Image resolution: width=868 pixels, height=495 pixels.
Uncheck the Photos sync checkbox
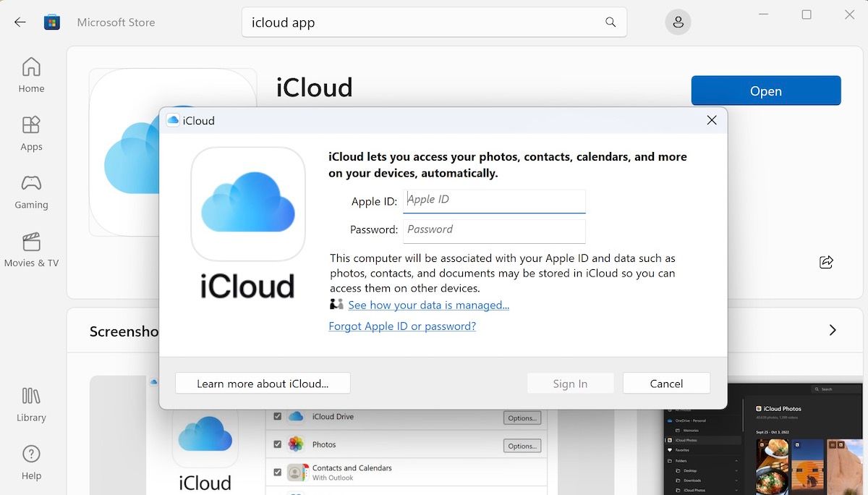277,444
